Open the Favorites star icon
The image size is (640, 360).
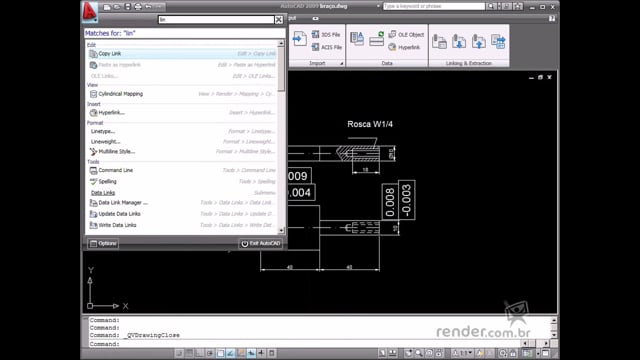point(518,6)
